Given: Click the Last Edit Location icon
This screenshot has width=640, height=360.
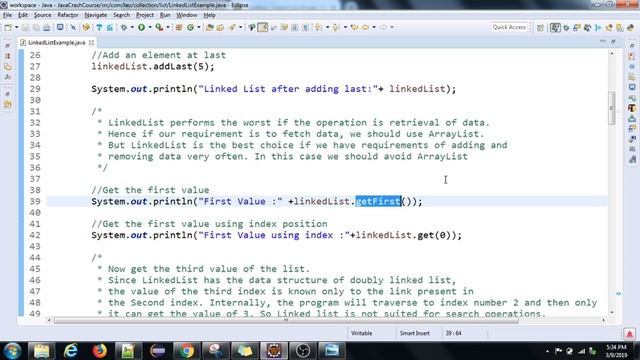Looking at the screenshot, I should [x=354, y=27].
